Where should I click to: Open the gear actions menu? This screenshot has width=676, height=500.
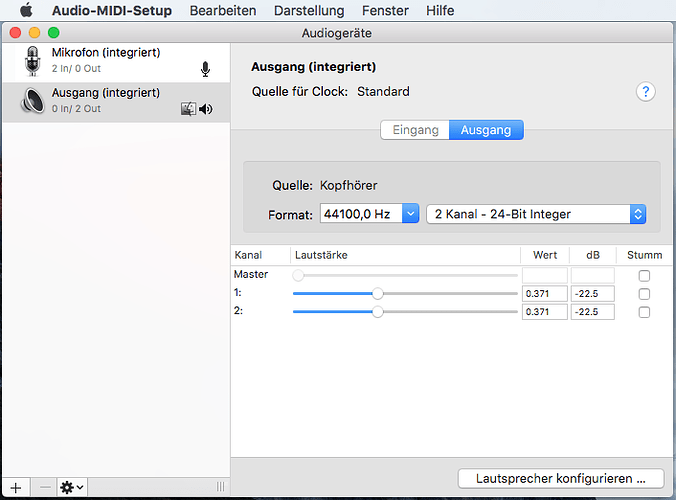click(x=72, y=487)
